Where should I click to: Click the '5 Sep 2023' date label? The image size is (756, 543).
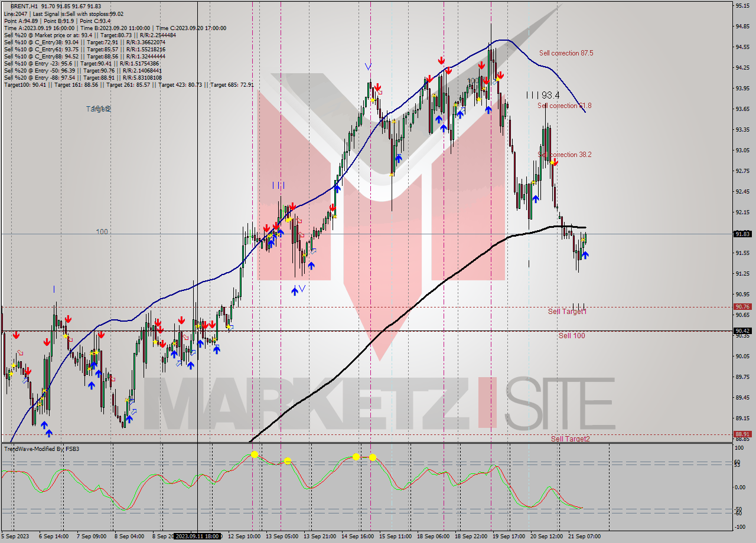coord(15,537)
